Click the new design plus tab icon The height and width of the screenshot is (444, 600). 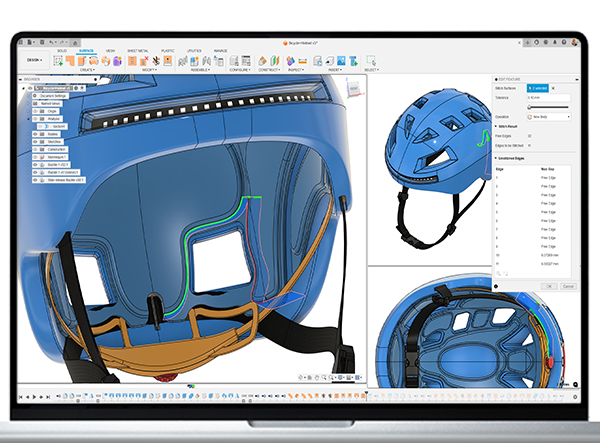527,42
